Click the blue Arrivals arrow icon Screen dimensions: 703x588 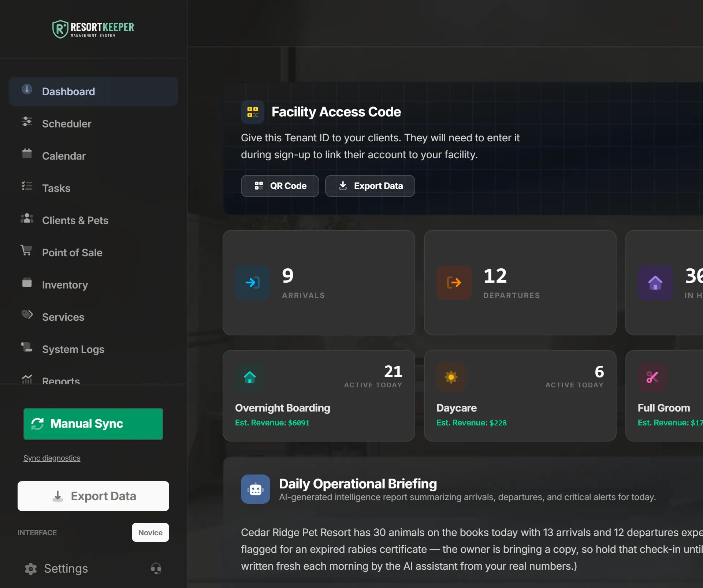tap(253, 283)
